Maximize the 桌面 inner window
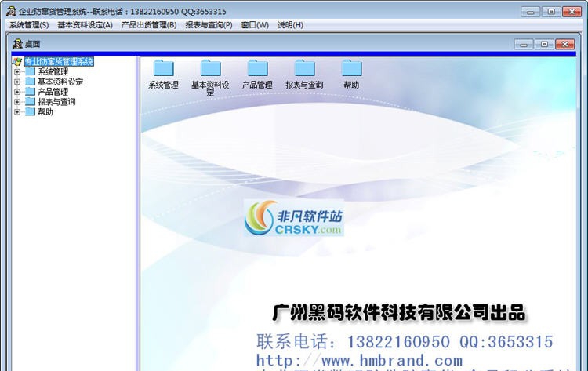Image resolution: width=588 pixels, height=371 pixels. tap(544, 44)
